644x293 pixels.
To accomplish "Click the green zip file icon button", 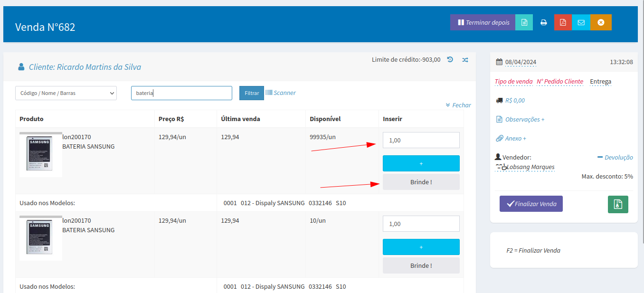I will 618,204.
